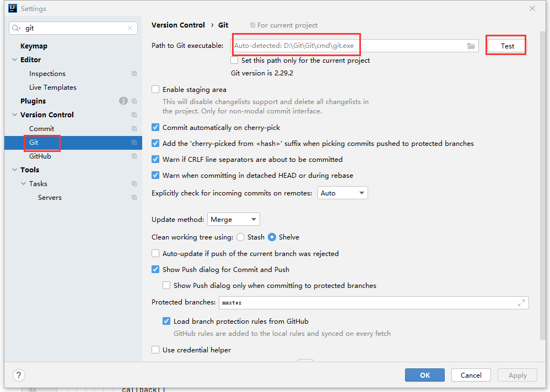Click the project-level icon next to Plugins

(134, 101)
